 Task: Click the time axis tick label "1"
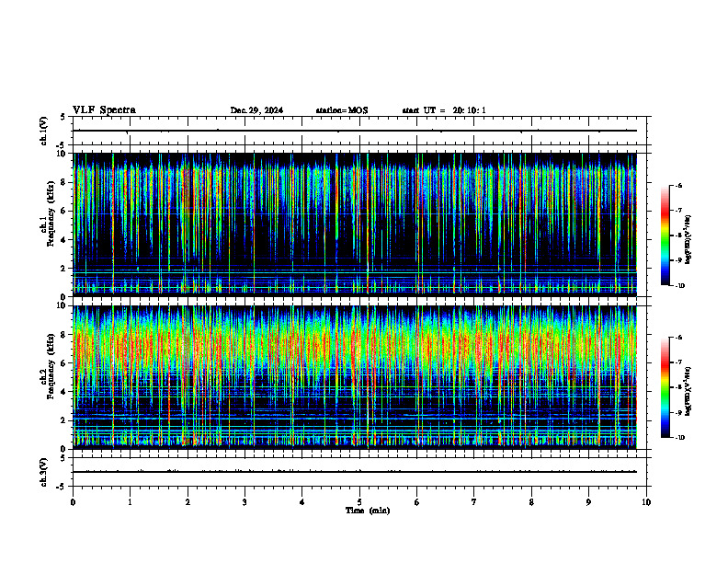(x=130, y=502)
